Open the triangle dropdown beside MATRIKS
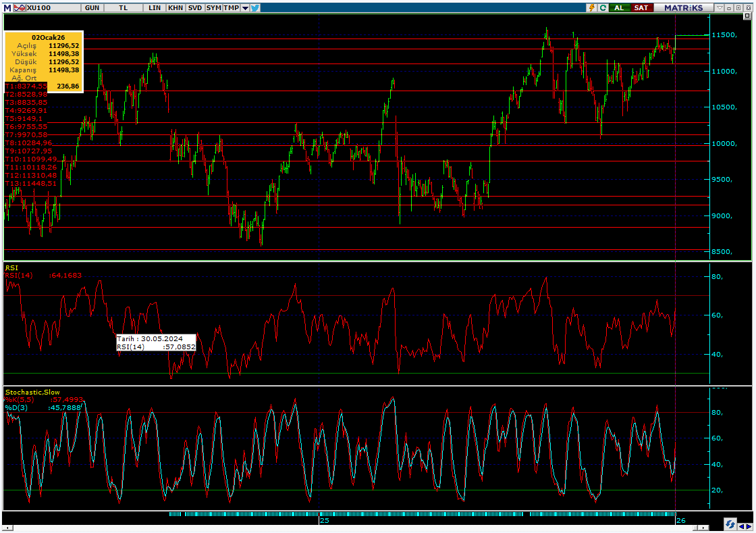The height and width of the screenshot is (533, 756). [720, 7]
